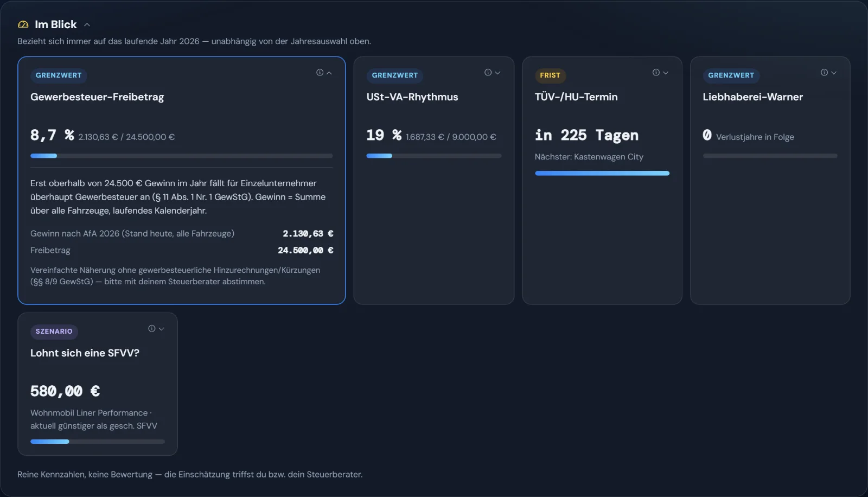Click the 1.687,33 € / 9.000,00 € text
The height and width of the screenshot is (497, 868).
pyautogui.click(x=451, y=137)
